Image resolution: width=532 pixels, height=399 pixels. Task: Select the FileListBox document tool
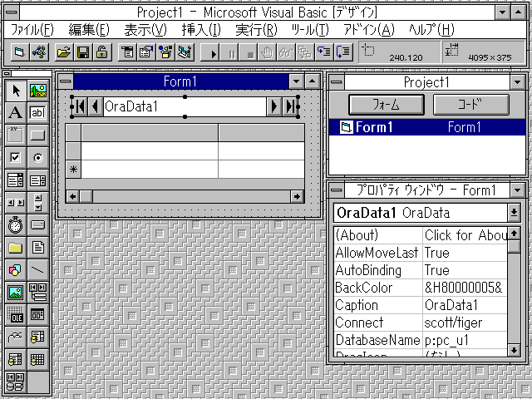pyautogui.click(x=38, y=248)
